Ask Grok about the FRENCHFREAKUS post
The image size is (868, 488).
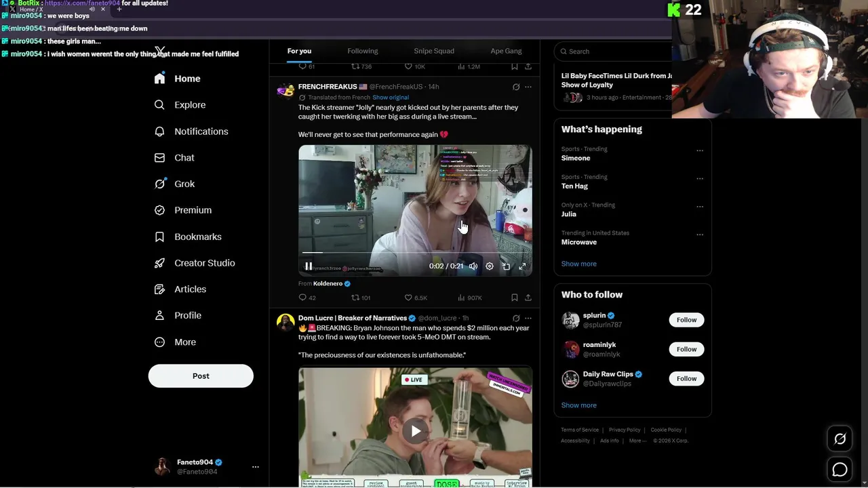516,87
